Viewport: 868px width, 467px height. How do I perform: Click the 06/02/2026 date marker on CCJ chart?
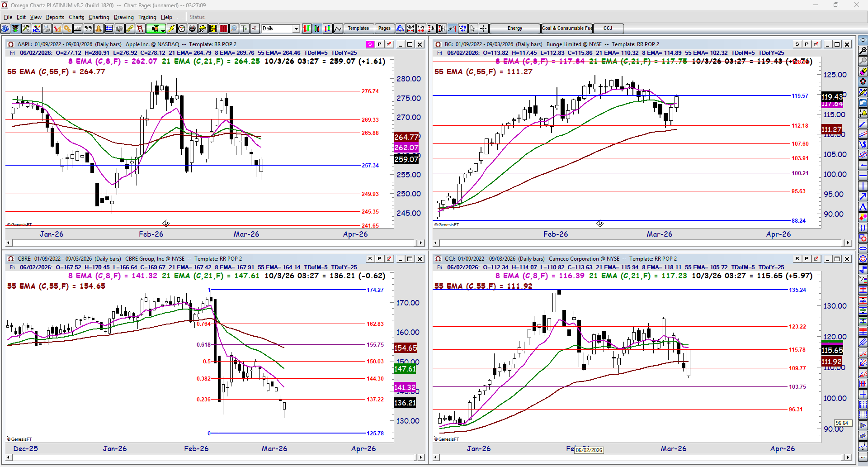pyautogui.click(x=589, y=450)
